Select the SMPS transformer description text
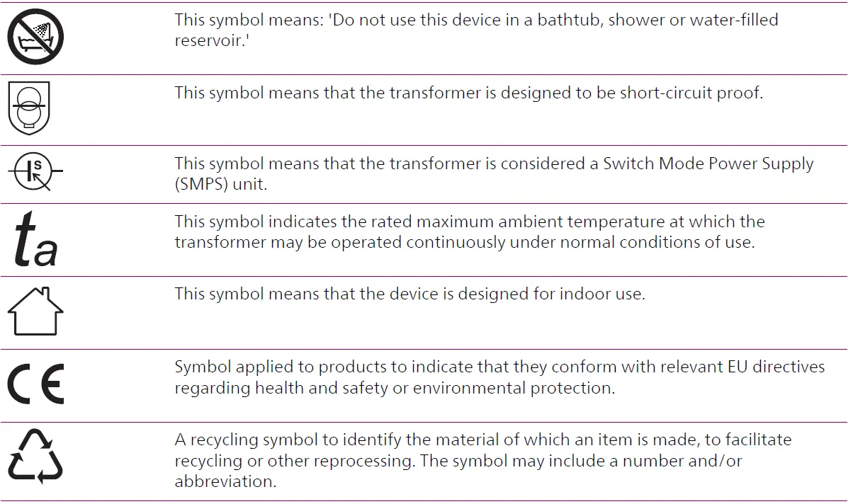Viewport: 848px width, 504px height. click(494, 174)
